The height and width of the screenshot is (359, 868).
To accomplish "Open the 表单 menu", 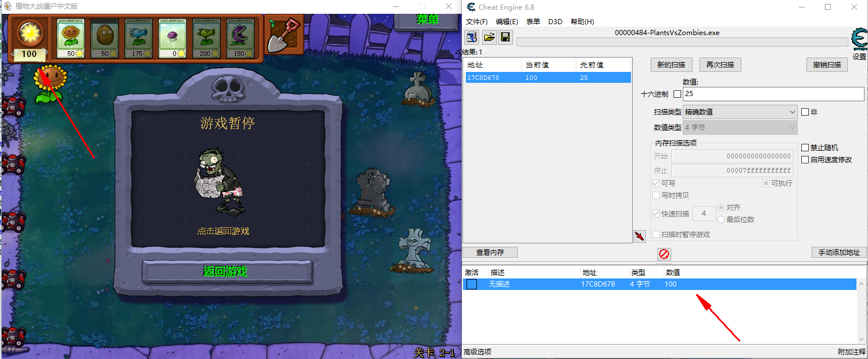I will point(533,22).
